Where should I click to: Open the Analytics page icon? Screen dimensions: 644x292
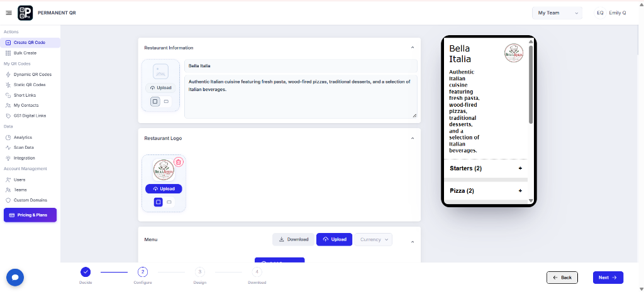[x=8, y=138]
